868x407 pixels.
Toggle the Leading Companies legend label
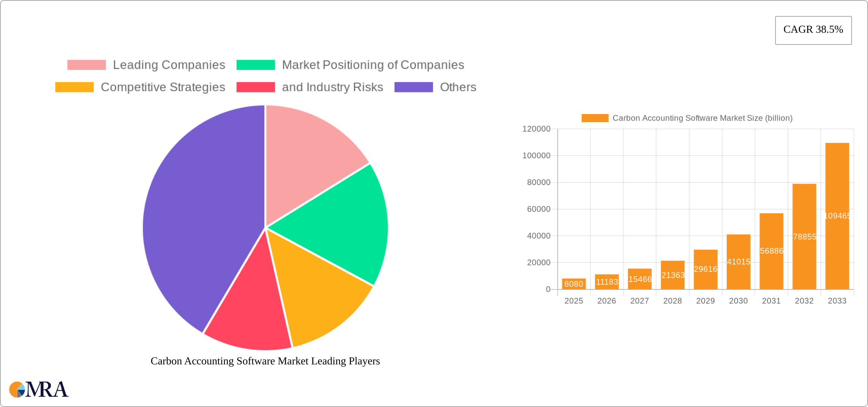click(x=169, y=65)
